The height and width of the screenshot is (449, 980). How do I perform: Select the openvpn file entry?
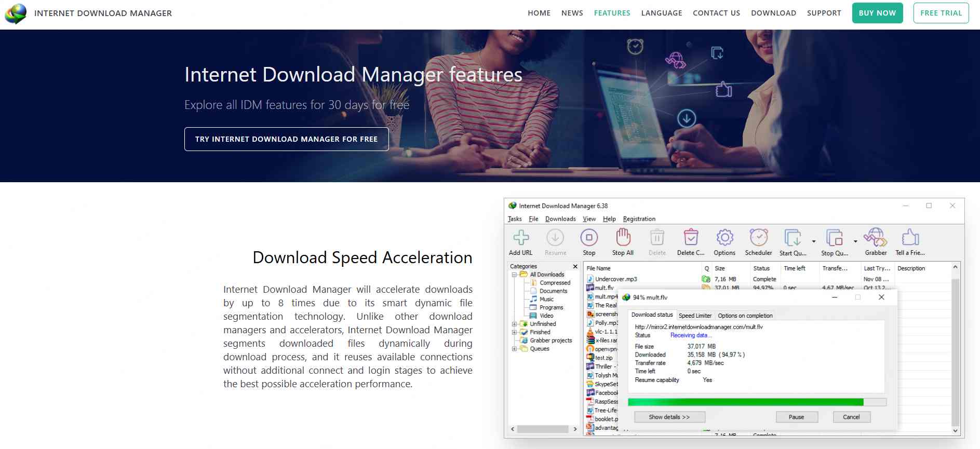click(x=602, y=349)
